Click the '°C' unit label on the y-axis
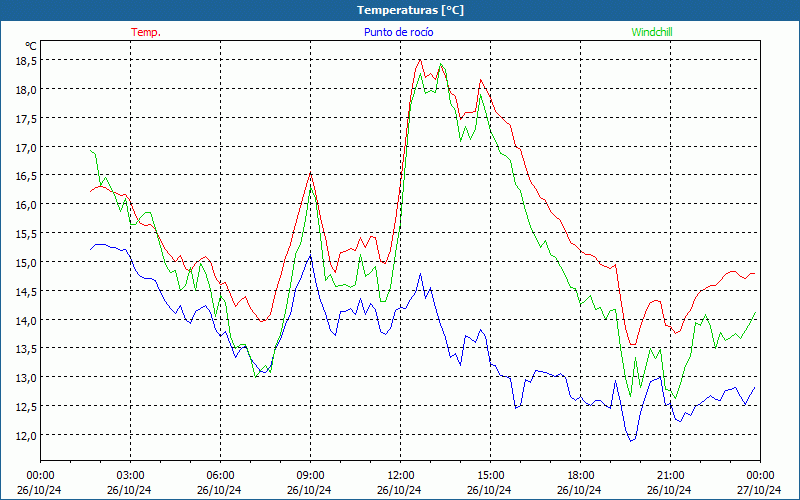Screen dimensions: 800x500 31,46
